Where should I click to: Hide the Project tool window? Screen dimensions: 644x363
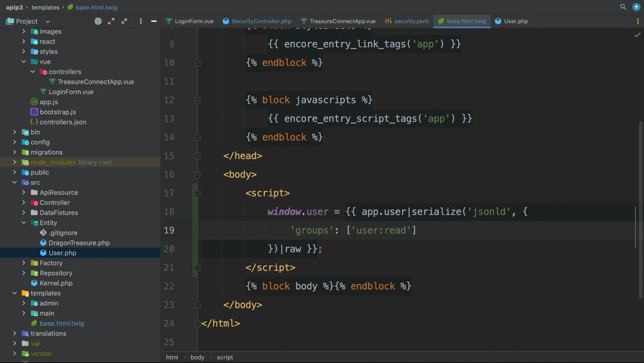pos(153,21)
